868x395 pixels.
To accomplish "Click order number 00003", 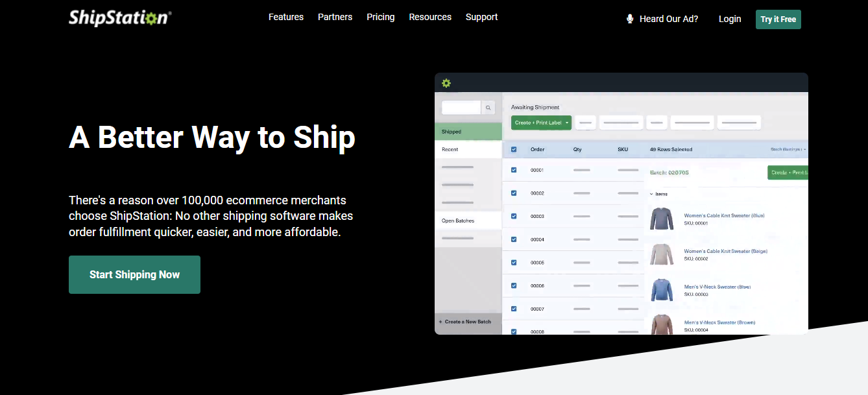I will pos(537,216).
